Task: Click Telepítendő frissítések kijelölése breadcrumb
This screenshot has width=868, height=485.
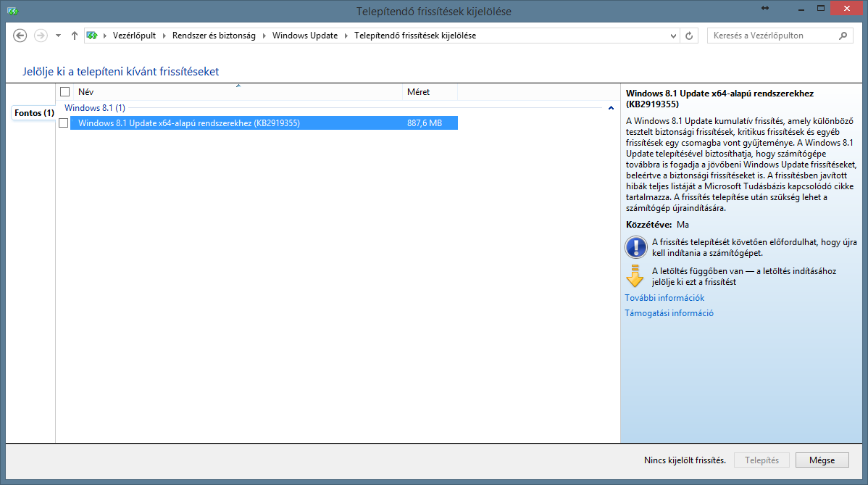Action: coord(415,36)
